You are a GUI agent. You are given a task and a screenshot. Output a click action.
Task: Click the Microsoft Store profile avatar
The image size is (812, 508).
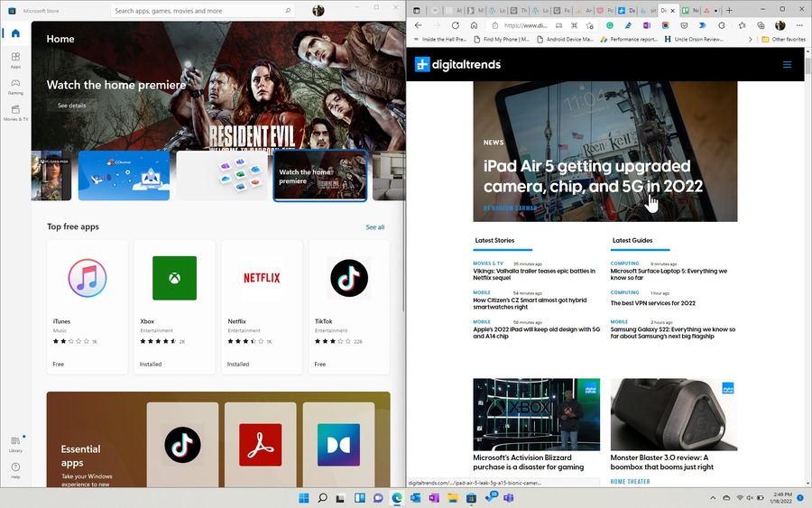pyautogui.click(x=318, y=10)
